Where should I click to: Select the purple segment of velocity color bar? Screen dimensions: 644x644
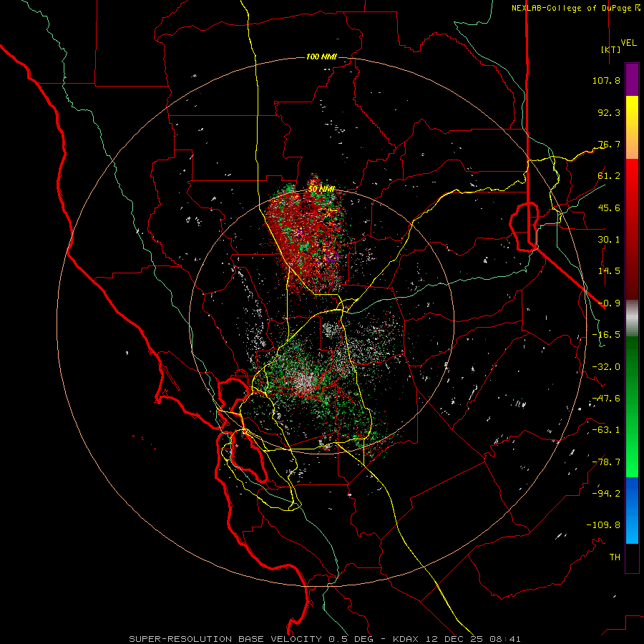(x=632, y=79)
